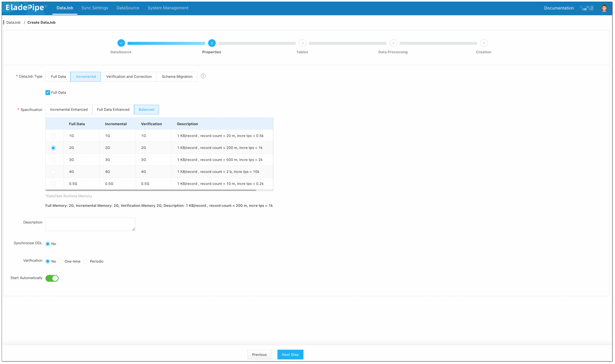This screenshot has width=615, height=364.
Task: Uncheck the Full Data checkbox
Action: [x=48, y=92]
